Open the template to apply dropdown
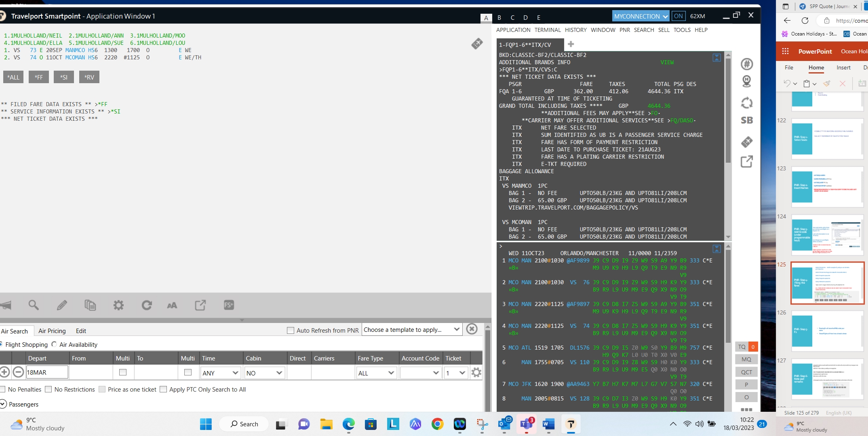868x436 pixels. [x=411, y=329]
